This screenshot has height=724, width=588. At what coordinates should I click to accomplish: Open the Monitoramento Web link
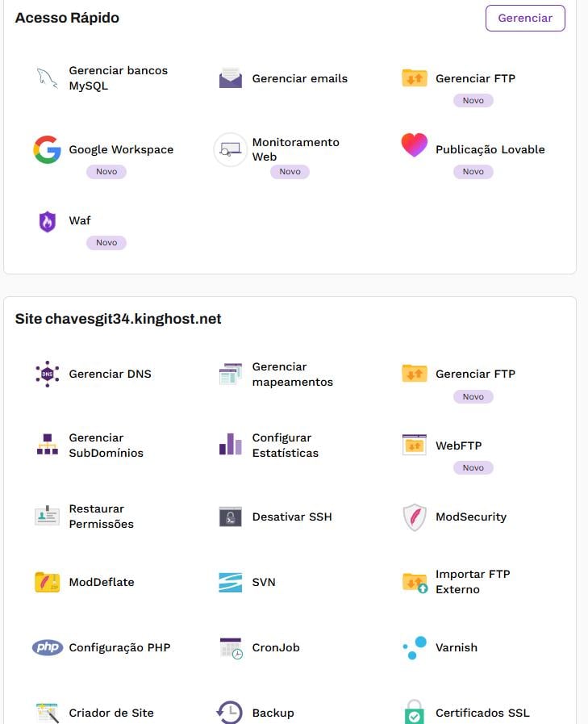tap(295, 149)
